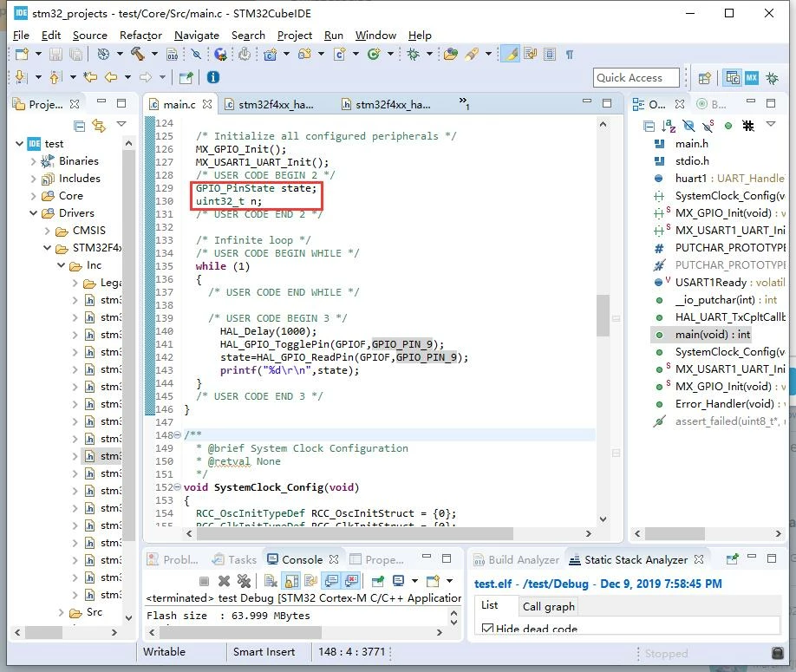Open the Call graph tab
796x672 pixels.
coord(548,606)
